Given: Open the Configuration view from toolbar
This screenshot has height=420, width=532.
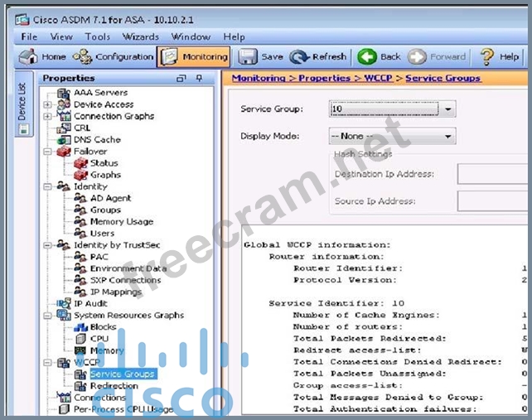Looking at the screenshot, I should (x=83, y=56).
